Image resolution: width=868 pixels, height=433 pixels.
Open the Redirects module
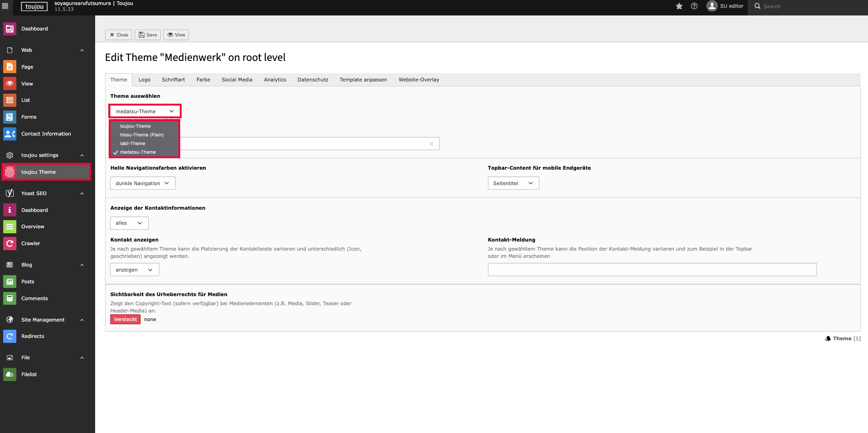tap(33, 336)
